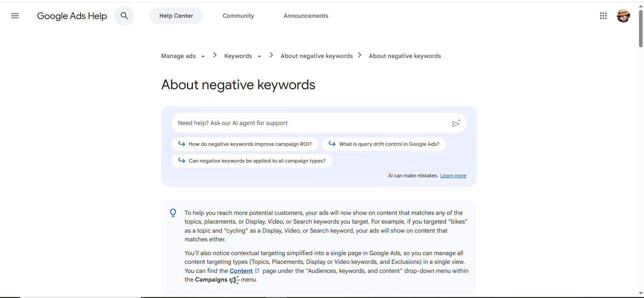Open the hamburger main menu
The width and height of the screenshot is (644, 298).
click(15, 16)
